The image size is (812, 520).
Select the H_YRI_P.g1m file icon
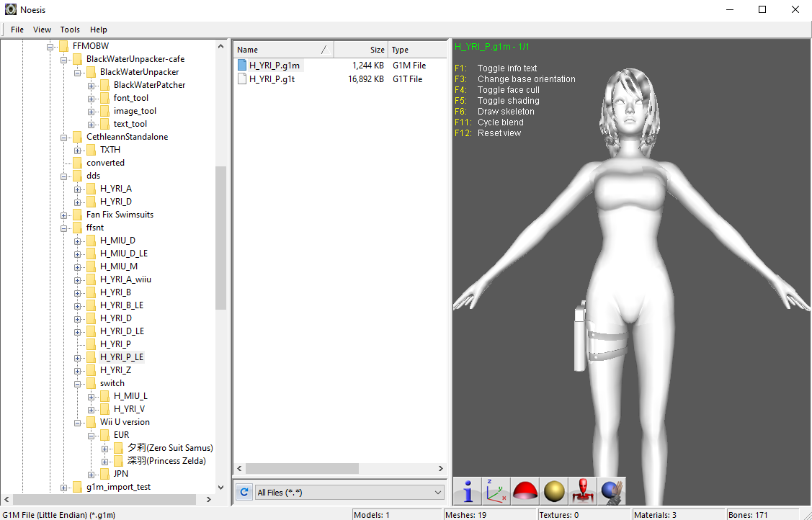(242, 66)
